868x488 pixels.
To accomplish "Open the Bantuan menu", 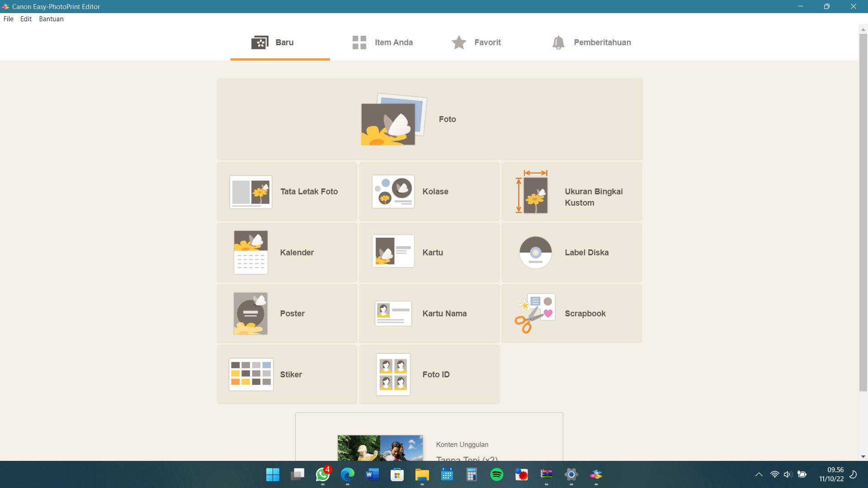I will pos(51,19).
